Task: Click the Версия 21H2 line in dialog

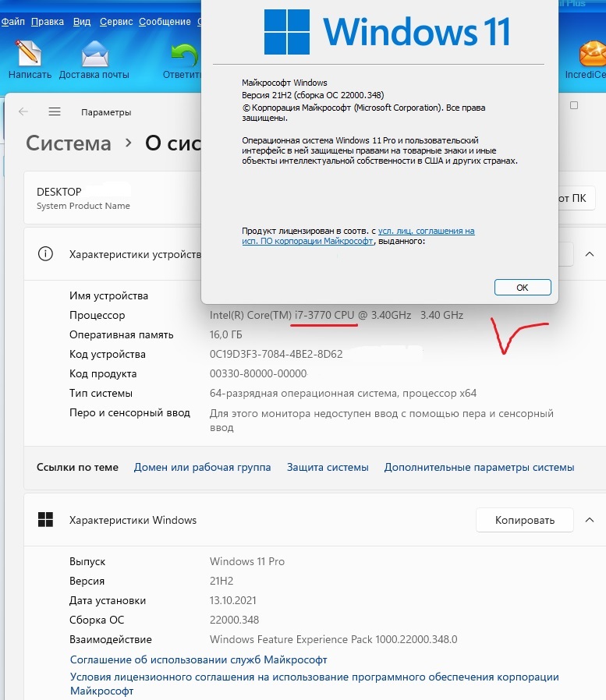Action: pyautogui.click(x=313, y=95)
